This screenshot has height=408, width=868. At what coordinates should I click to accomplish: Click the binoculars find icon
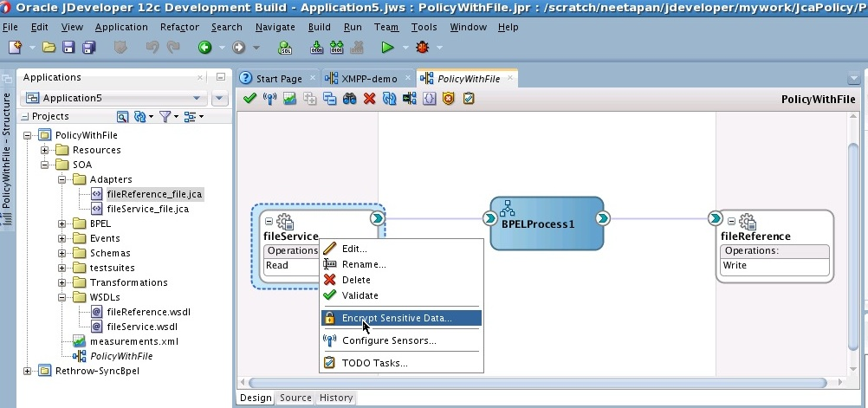(350, 99)
